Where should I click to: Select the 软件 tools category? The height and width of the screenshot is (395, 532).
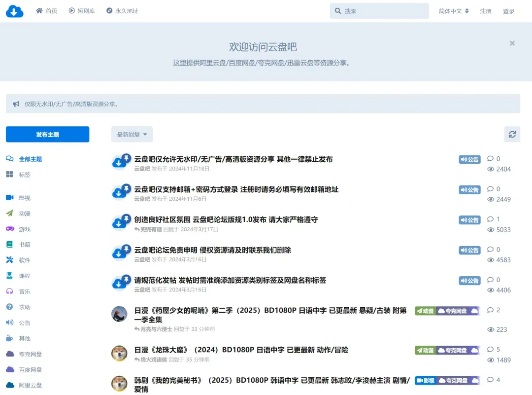[24, 260]
